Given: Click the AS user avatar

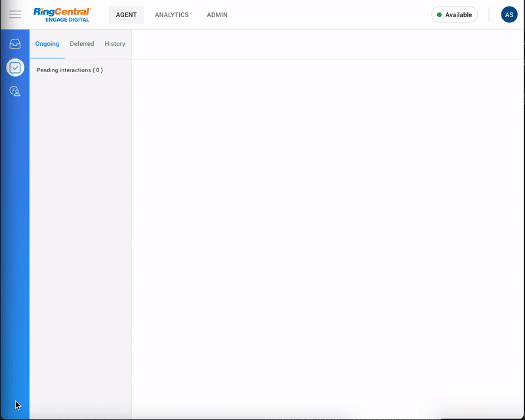Looking at the screenshot, I should pyautogui.click(x=509, y=14).
